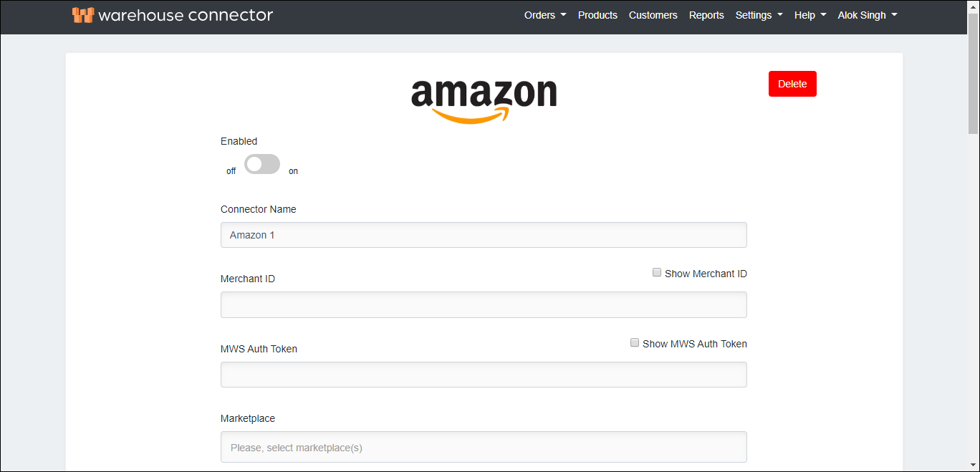Click the Warehouse Connector logo icon
The height and width of the screenshot is (472, 980).
83,14
